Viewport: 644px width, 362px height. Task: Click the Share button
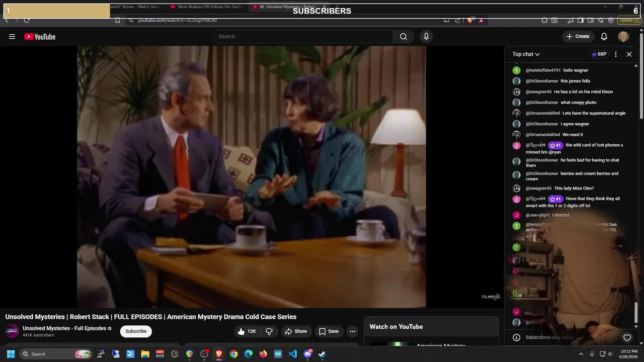tap(296, 331)
